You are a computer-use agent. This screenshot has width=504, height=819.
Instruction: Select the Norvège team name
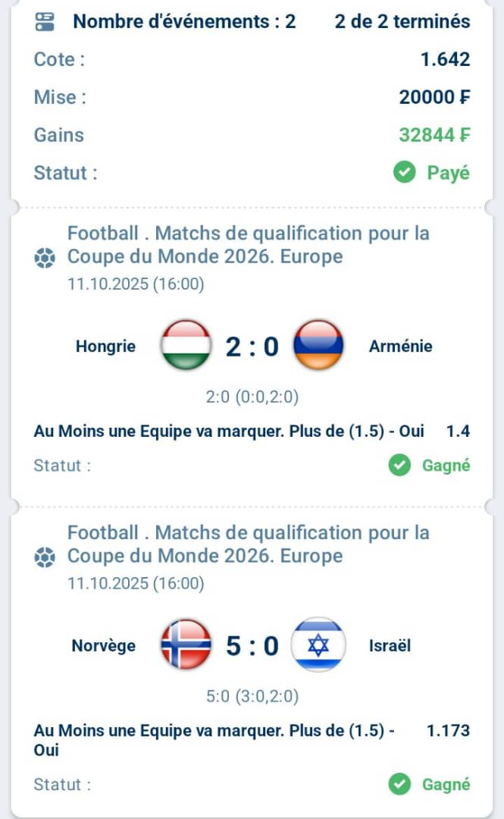point(104,646)
